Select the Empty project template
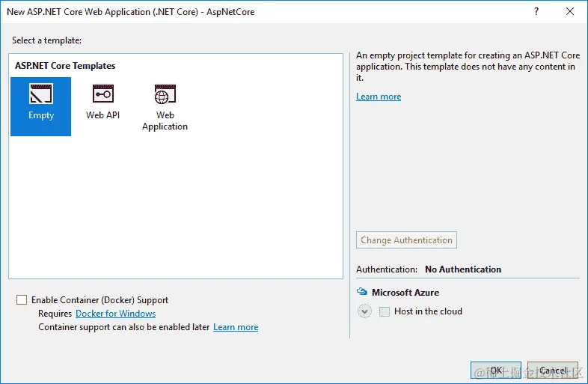588x384 pixels. click(41, 106)
